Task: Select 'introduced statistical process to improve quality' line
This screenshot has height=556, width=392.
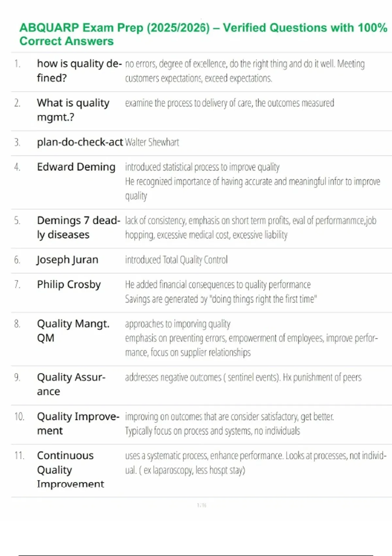Action: (202, 167)
